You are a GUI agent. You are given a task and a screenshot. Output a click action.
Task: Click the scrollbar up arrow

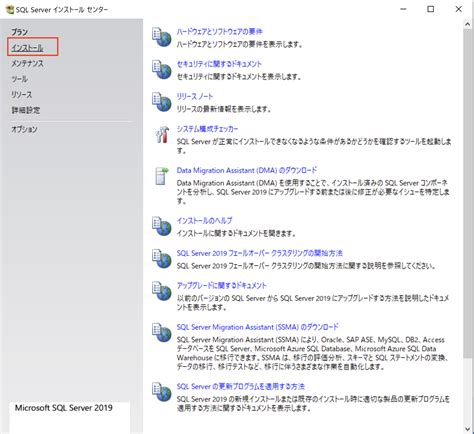[468, 24]
